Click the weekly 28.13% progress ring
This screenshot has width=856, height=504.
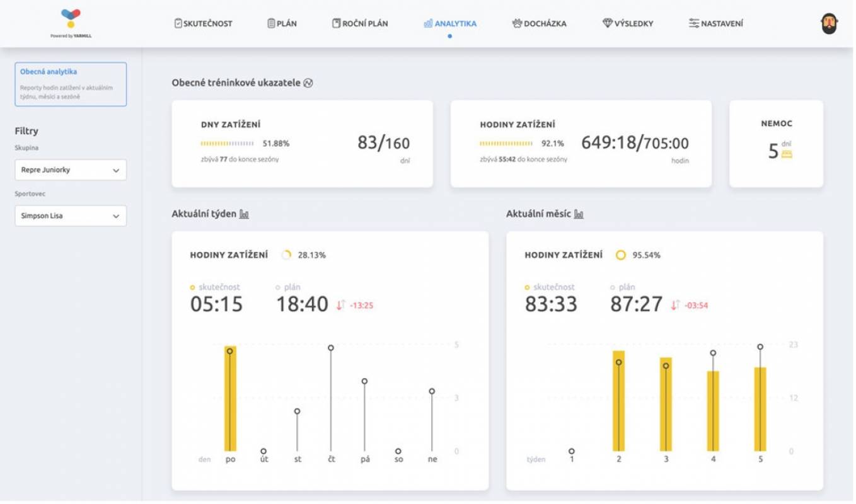(x=286, y=255)
